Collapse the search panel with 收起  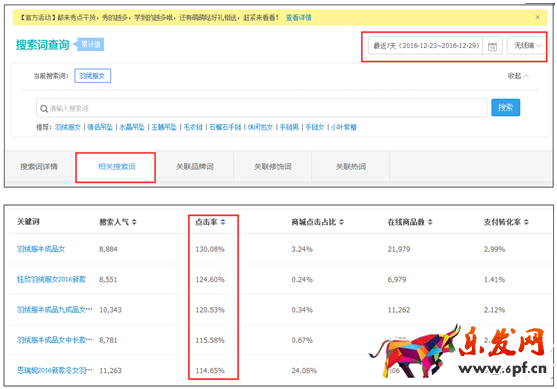coord(518,76)
